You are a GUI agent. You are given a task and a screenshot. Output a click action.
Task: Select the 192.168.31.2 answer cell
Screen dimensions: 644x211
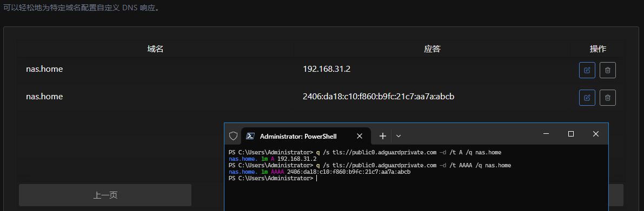pyautogui.click(x=327, y=69)
